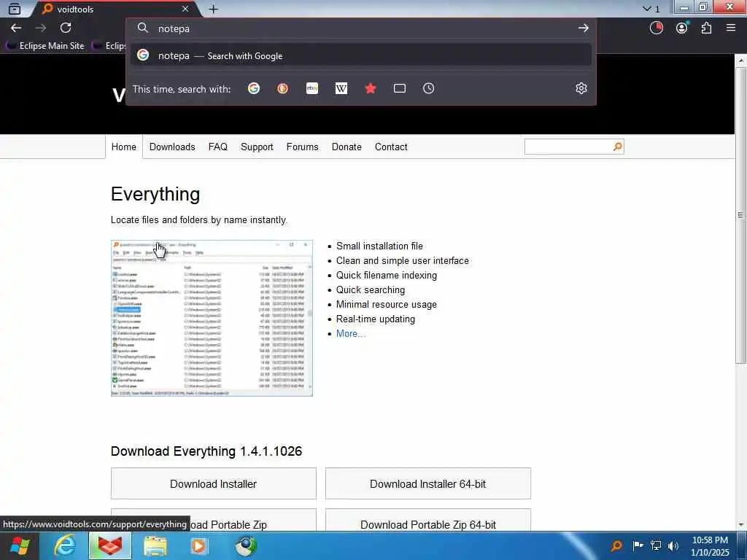Click the site search magnifier button
Screen dimensions: 747x560
pyautogui.click(x=617, y=147)
